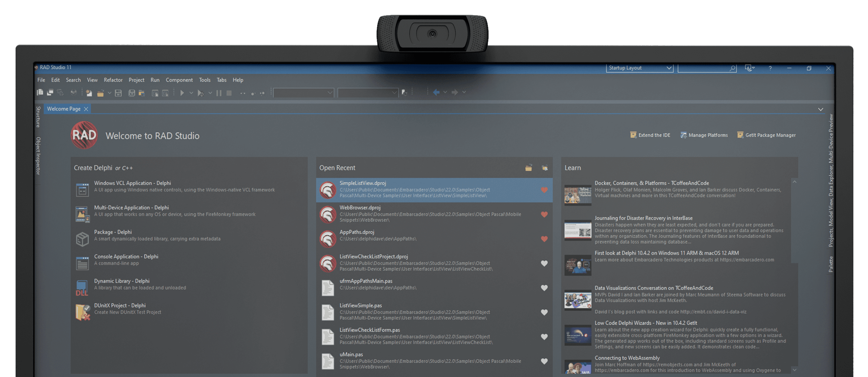Open the desktop theme dropdown in title bar
This screenshot has height=377, width=868.
point(750,68)
